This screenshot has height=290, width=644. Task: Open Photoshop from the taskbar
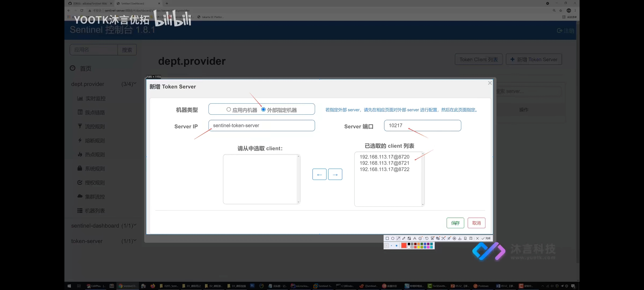point(252,286)
